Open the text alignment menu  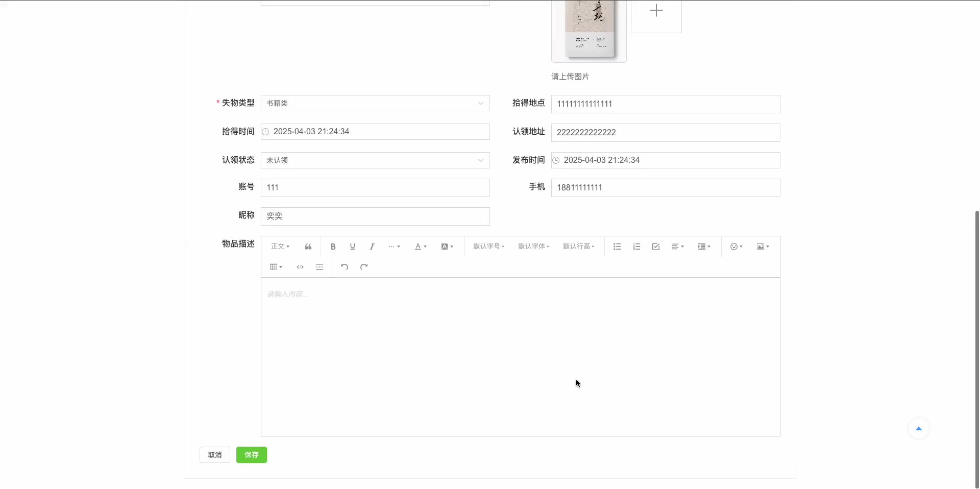(678, 247)
